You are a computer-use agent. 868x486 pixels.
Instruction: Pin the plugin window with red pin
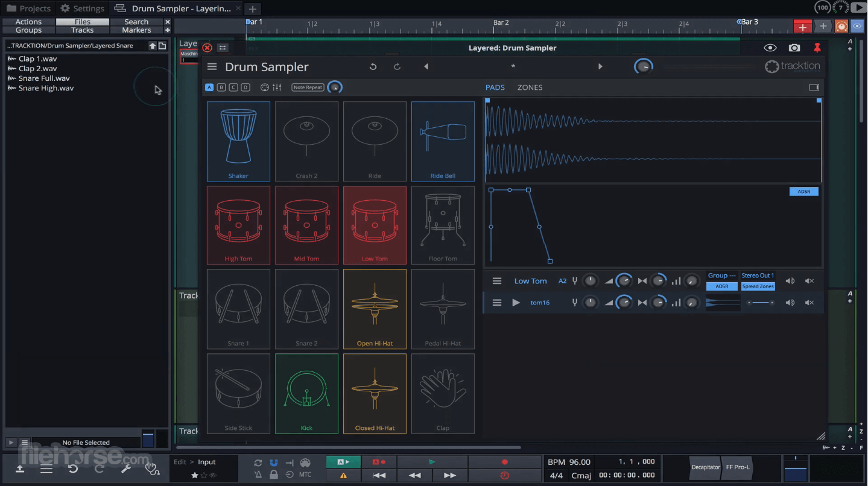tap(817, 48)
